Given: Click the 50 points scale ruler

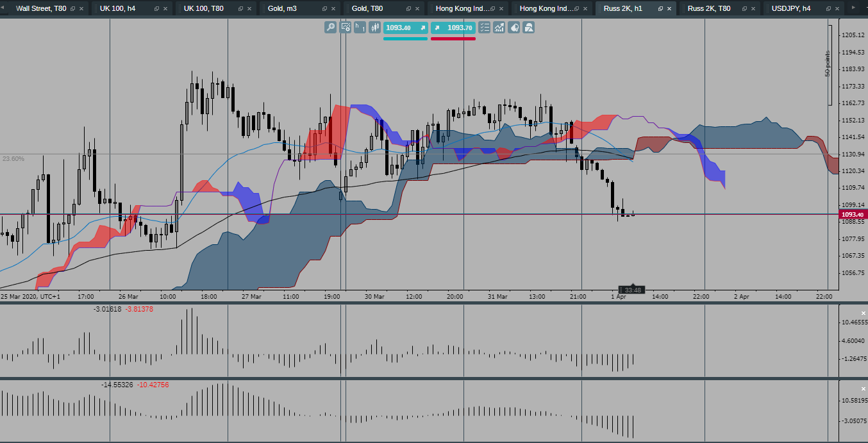Looking at the screenshot, I should (828, 64).
